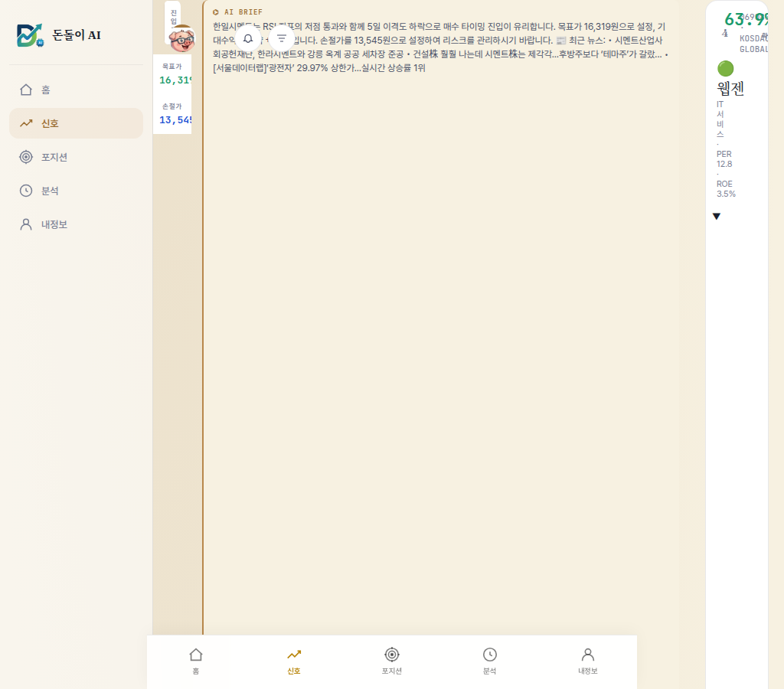
Task: Click the 웹젠 stock name
Action: pos(730,89)
